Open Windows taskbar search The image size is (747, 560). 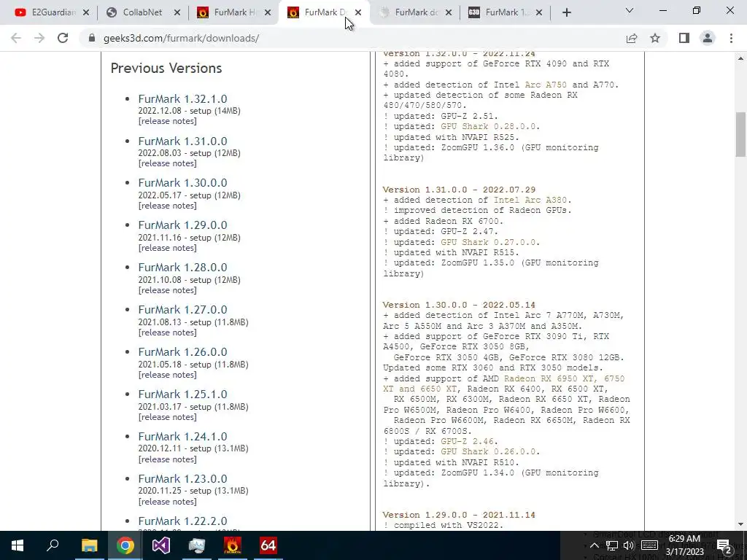tap(53, 545)
